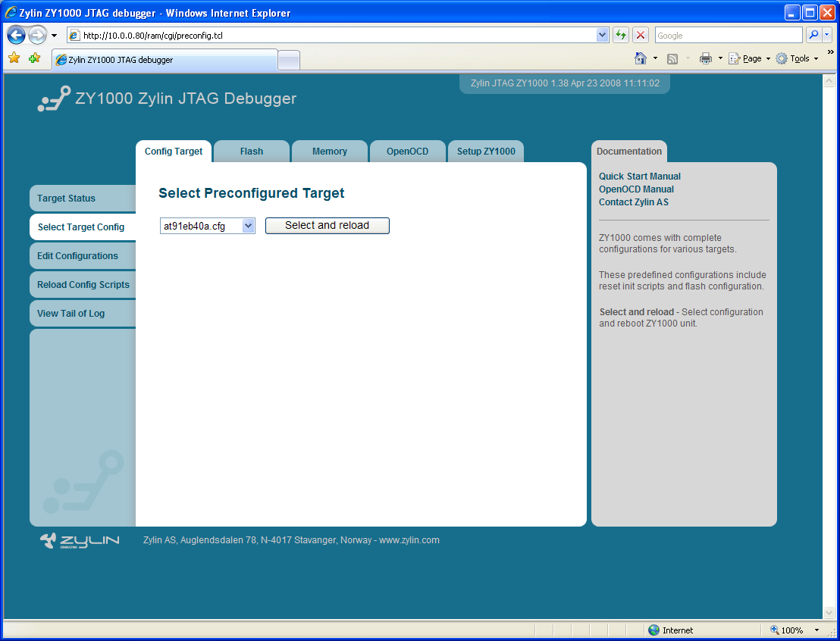Open the Documentation tab
Screen dimensions: 840x641
coord(629,152)
